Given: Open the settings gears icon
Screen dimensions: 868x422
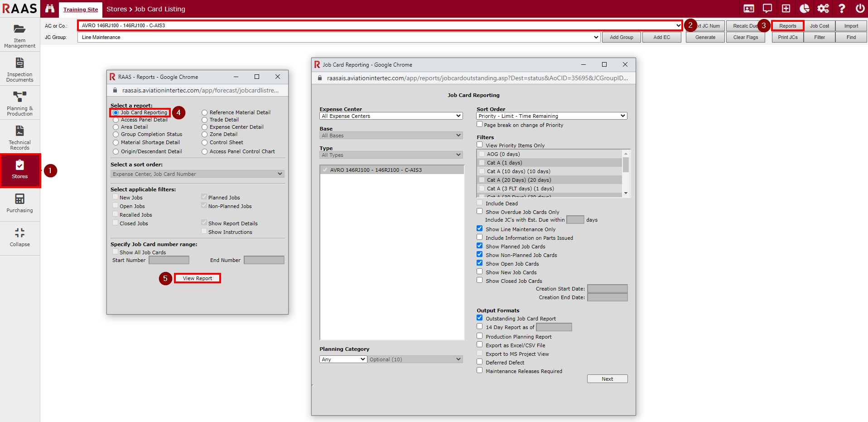Looking at the screenshot, I should [823, 9].
